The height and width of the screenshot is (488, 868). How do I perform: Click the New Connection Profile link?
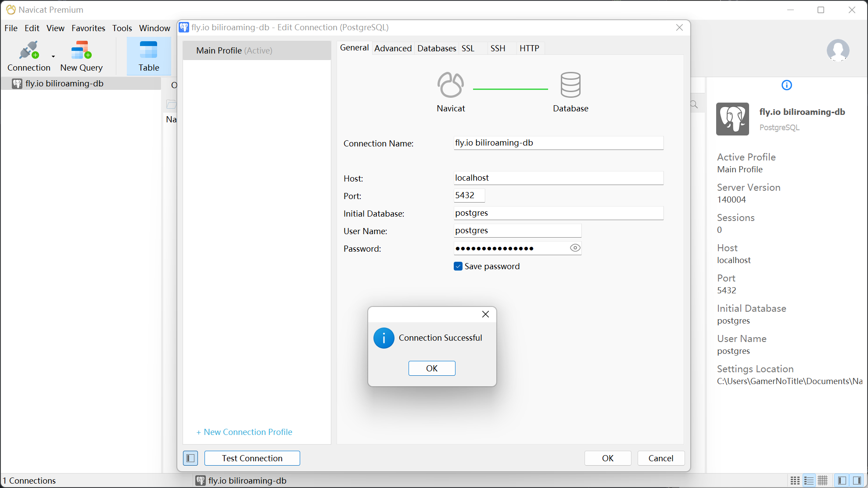click(x=244, y=432)
